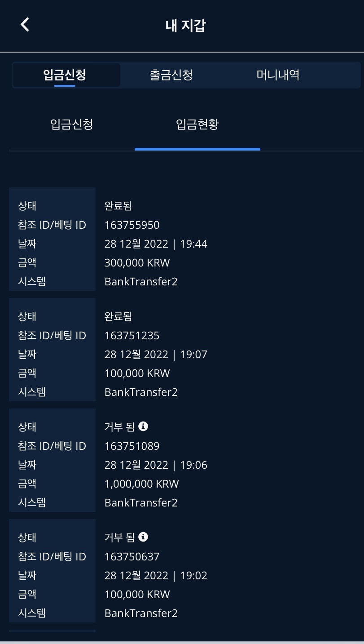The width and height of the screenshot is (364, 644).
Task: Open info icon for rejected 100,000 KRW deposit
Action: (143, 537)
